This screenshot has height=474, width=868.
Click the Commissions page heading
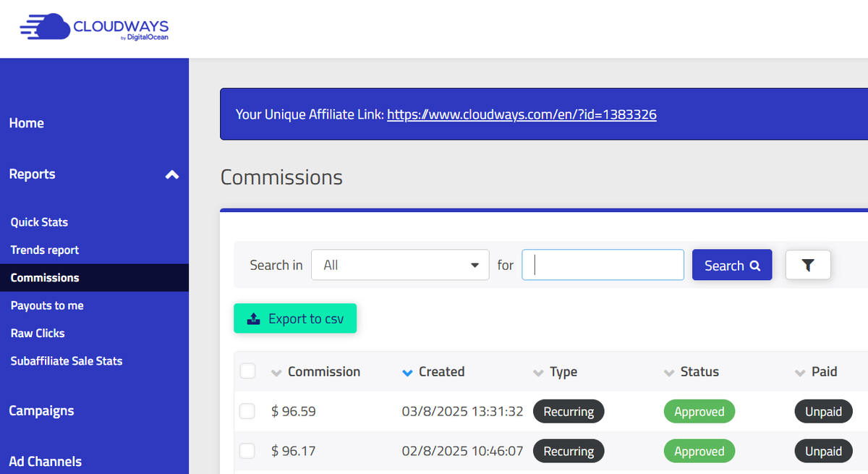pos(281,177)
